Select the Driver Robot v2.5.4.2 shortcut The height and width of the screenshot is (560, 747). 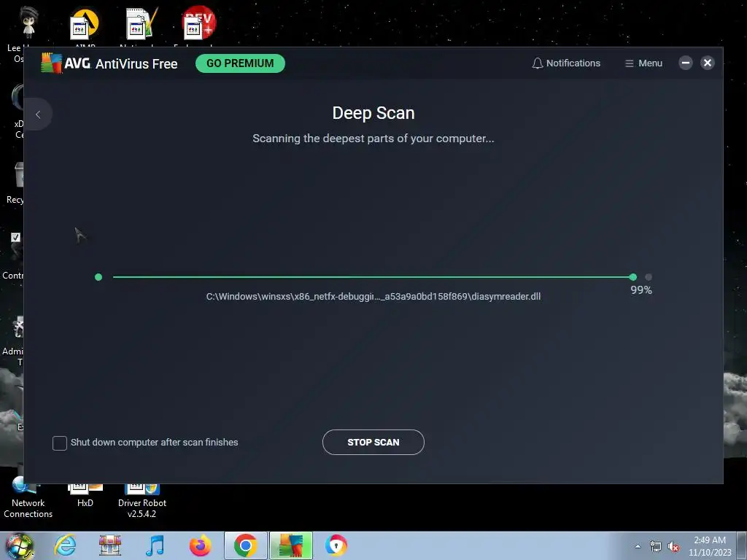(x=142, y=501)
